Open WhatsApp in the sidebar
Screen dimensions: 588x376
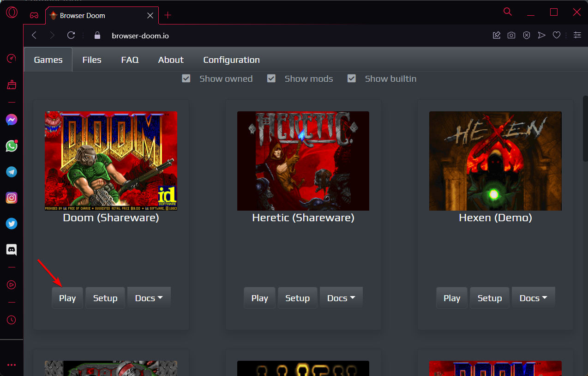[12, 146]
